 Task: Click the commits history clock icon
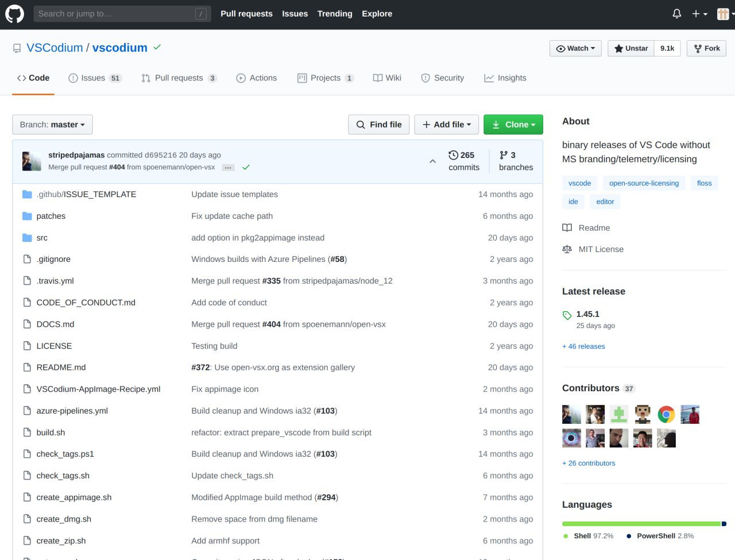coord(453,155)
